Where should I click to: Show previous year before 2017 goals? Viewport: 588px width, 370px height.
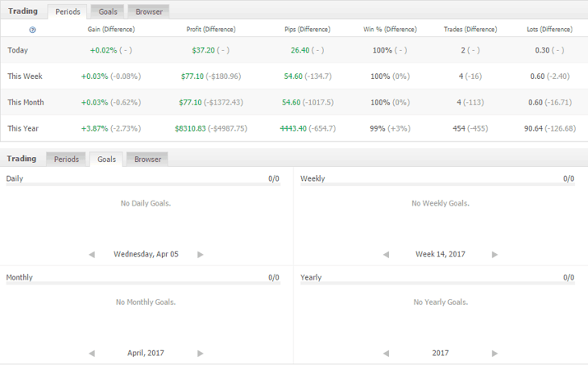pyautogui.click(x=387, y=354)
